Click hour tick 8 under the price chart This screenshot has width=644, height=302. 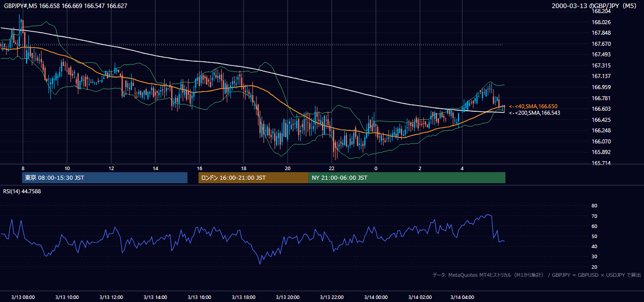[23, 168]
